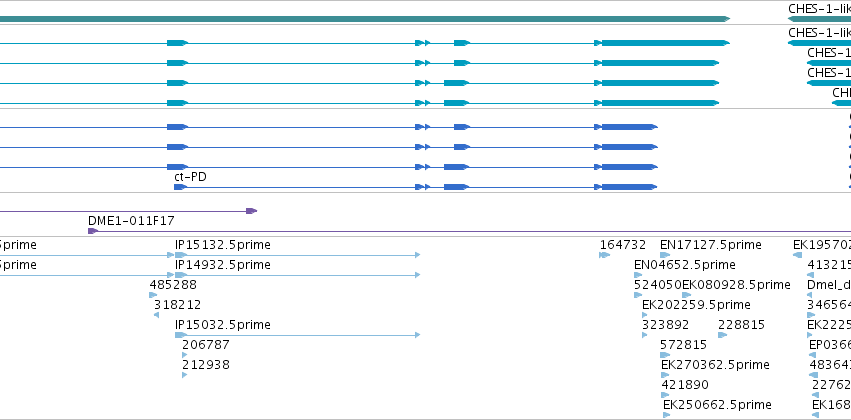Select the EK250662.5prime label

pos(717,405)
